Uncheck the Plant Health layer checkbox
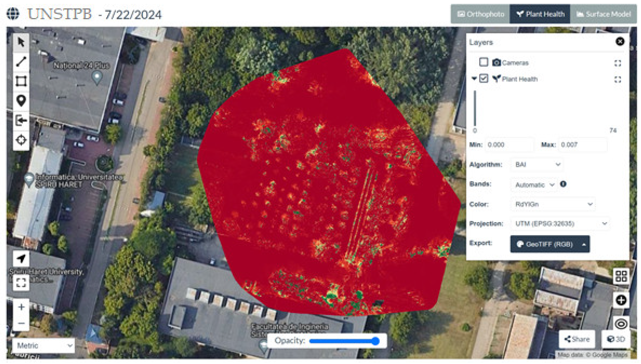The image size is (641, 364). (x=483, y=79)
